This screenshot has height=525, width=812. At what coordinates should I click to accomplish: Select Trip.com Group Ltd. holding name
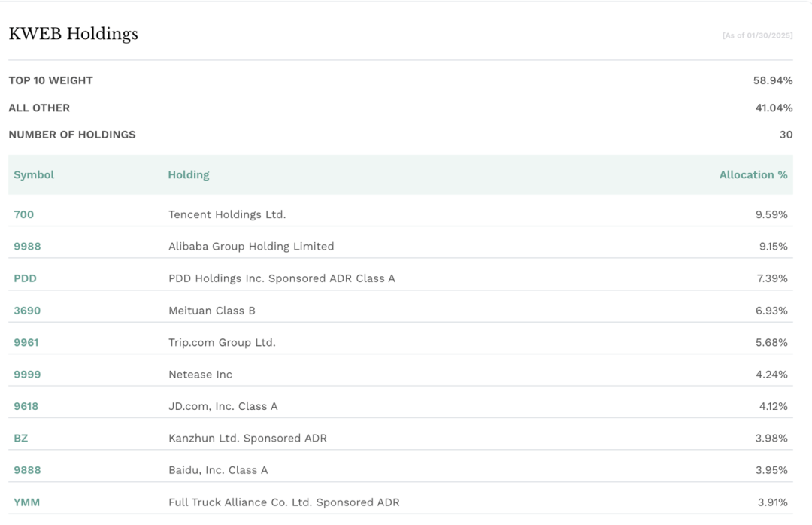(222, 342)
